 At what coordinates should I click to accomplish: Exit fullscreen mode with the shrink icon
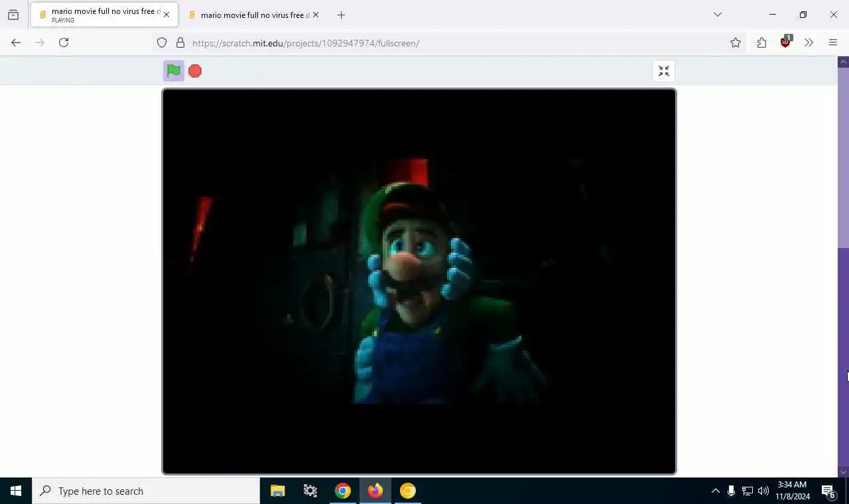(x=664, y=72)
